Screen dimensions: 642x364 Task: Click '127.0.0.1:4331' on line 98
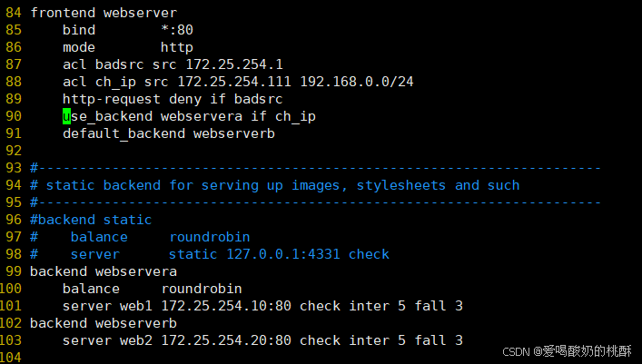coord(283,254)
